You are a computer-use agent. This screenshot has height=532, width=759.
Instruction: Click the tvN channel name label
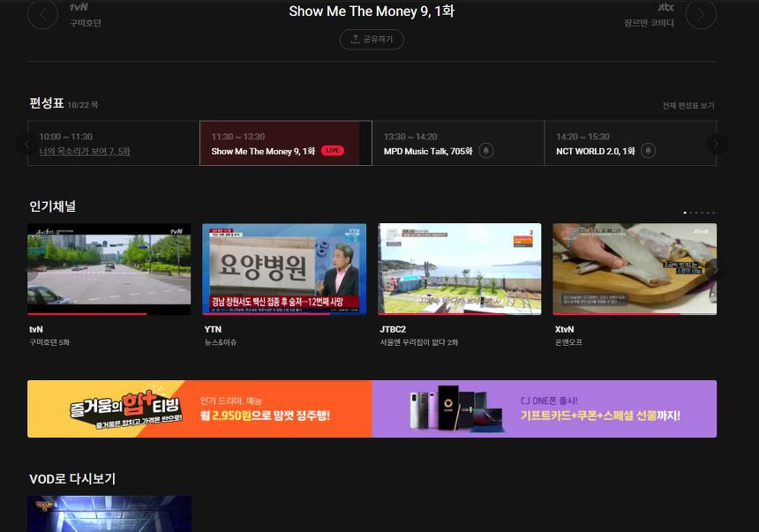[36, 329]
